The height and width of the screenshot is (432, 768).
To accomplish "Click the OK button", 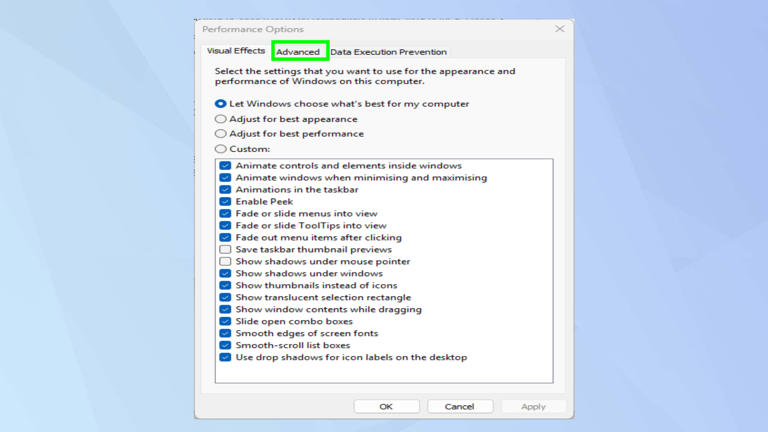I will click(x=386, y=407).
